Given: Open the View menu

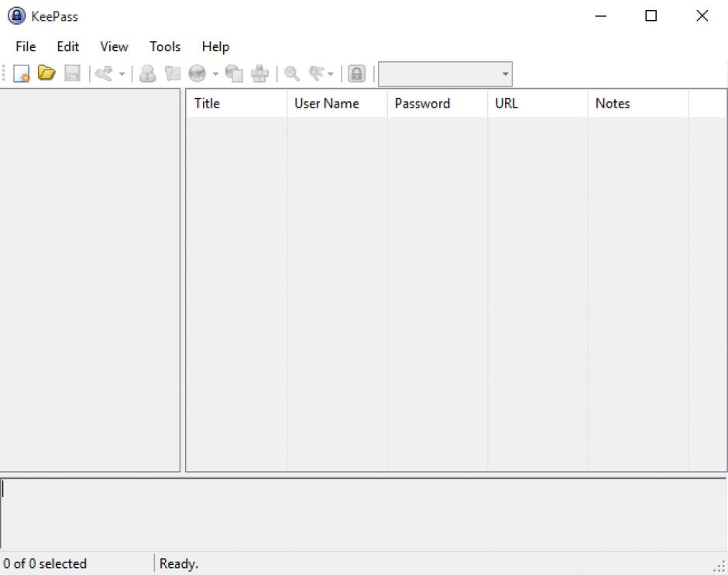Looking at the screenshot, I should coord(114,46).
